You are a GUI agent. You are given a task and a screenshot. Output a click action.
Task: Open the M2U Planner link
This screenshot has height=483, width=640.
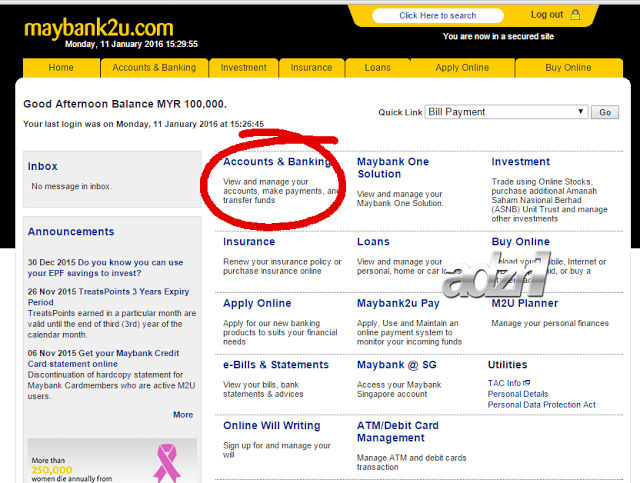pos(524,303)
